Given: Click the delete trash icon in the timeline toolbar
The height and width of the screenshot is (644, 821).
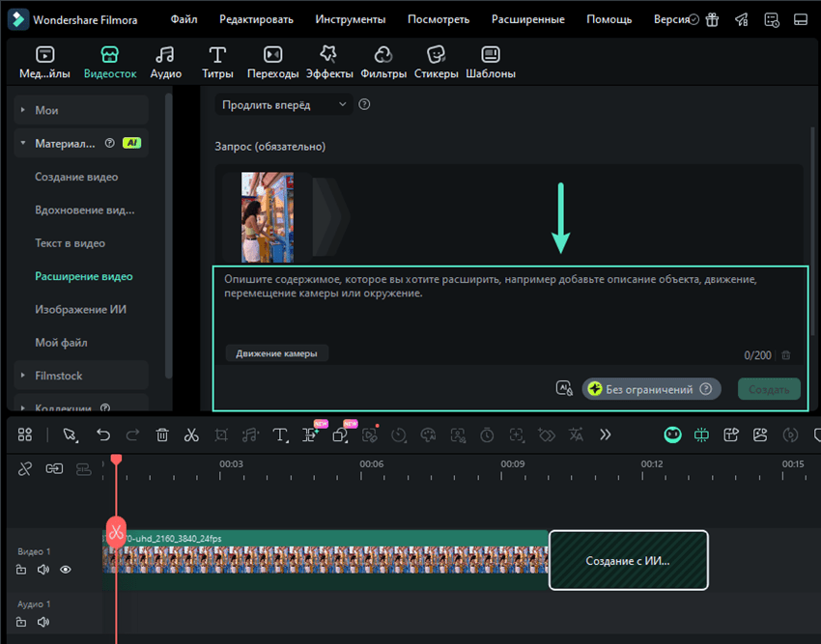Looking at the screenshot, I should (x=162, y=435).
